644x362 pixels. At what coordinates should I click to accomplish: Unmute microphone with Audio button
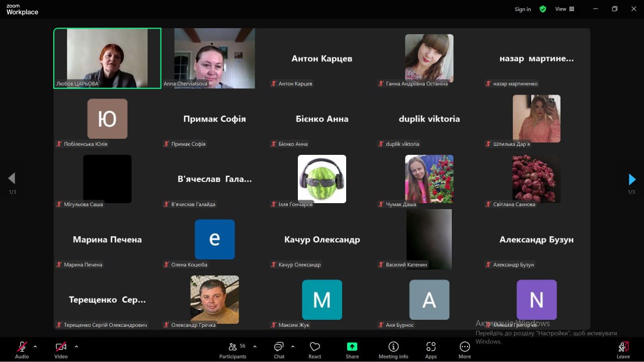[x=22, y=349]
